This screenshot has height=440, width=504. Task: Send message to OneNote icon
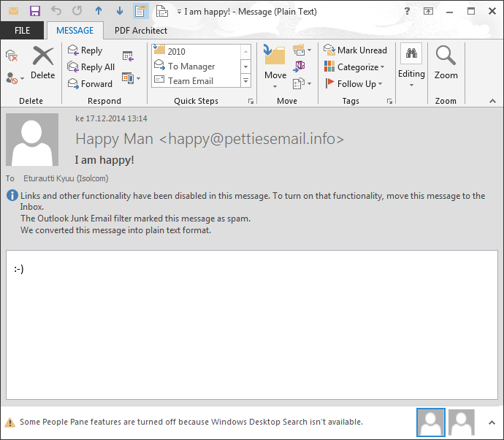(x=299, y=66)
